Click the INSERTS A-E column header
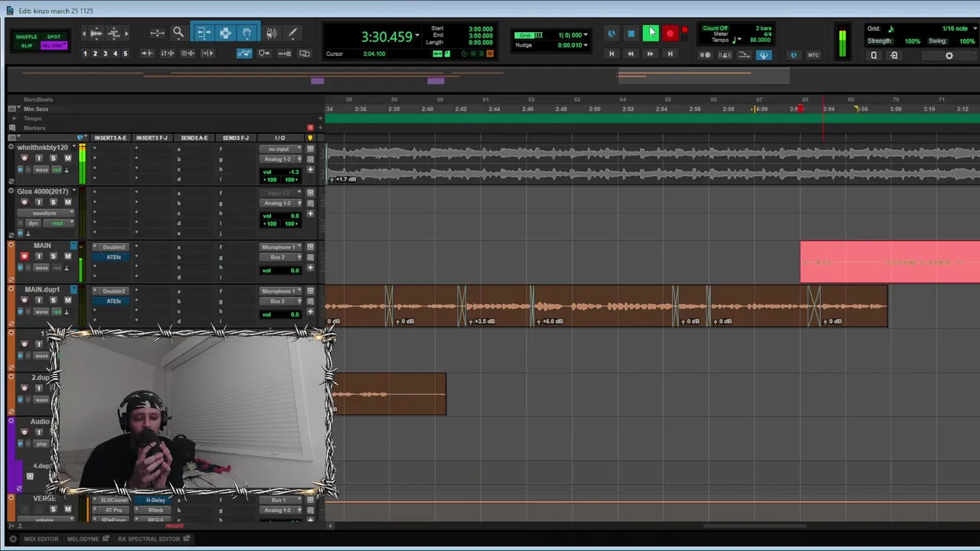Screen dimensions: 980x551 pyautogui.click(x=110, y=138)
